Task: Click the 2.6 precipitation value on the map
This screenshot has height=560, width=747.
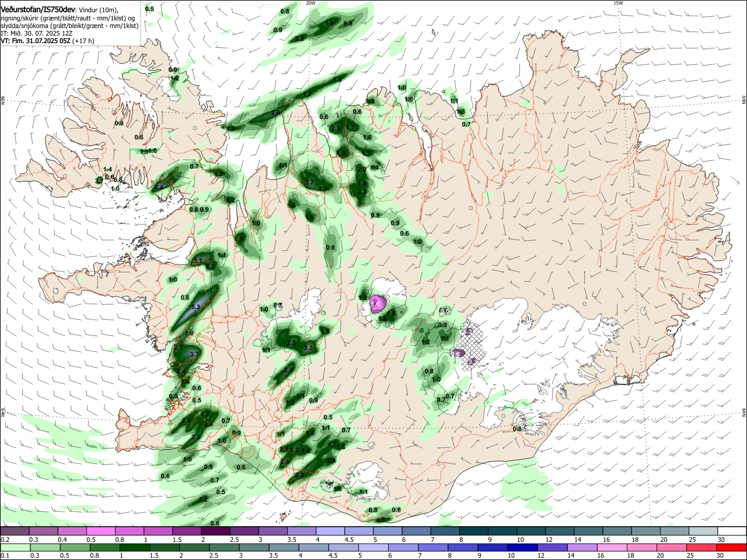Action: click(x=275, y=113)
